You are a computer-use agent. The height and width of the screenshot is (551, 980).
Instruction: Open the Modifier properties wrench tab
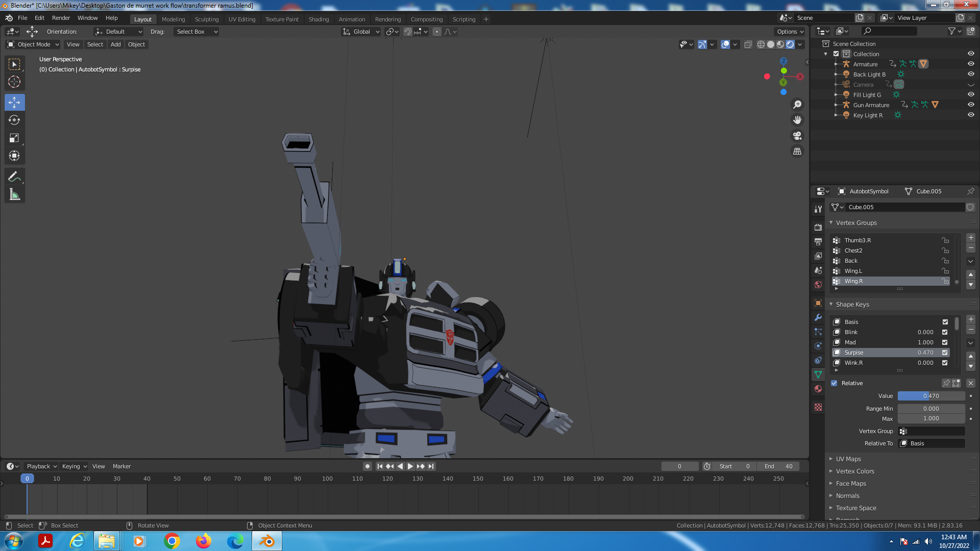(x=818, y=317)
